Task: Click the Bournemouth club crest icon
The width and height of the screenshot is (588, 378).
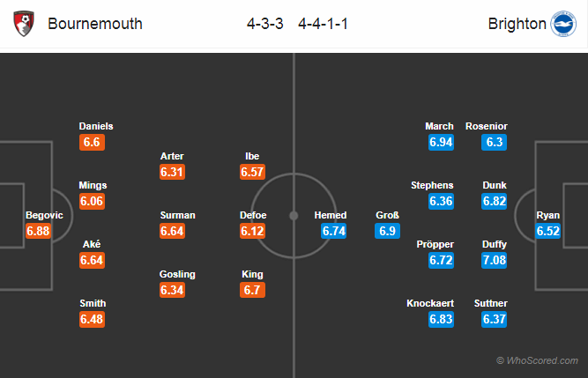Action: 24,24
